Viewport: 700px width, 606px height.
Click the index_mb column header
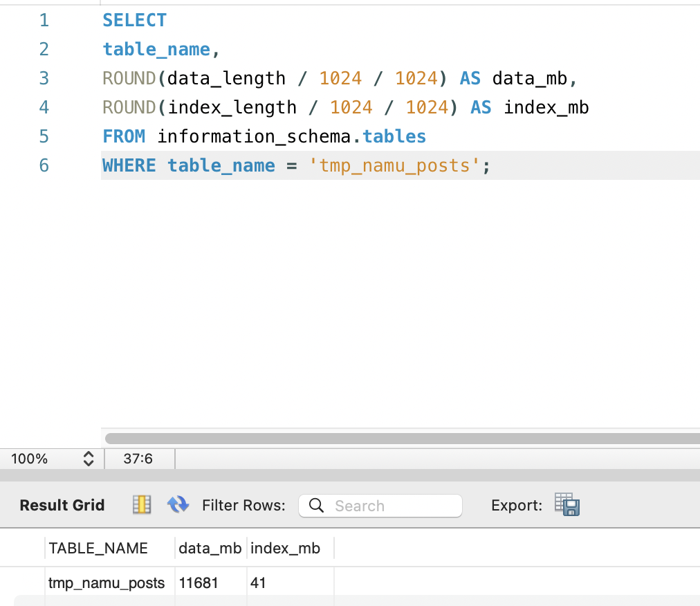(x=286, y=549)
